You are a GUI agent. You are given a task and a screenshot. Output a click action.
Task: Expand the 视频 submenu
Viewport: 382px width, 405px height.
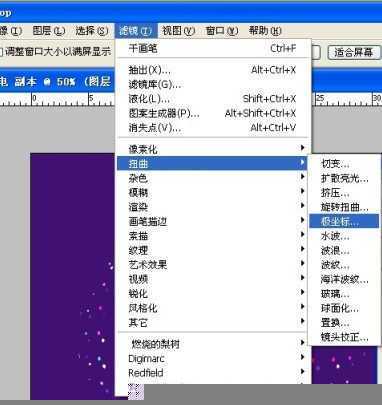coord(212,279)
